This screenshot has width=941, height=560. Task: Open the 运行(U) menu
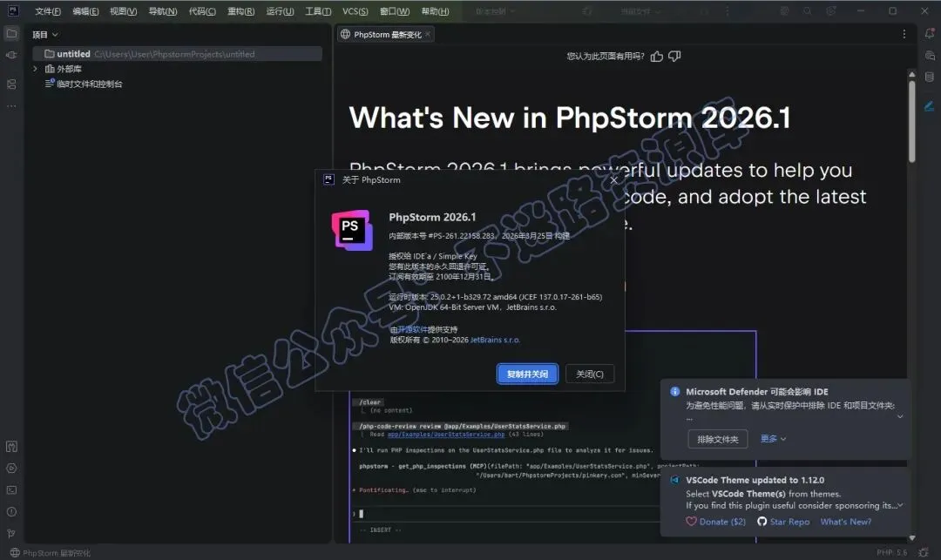tap(280, 11)
